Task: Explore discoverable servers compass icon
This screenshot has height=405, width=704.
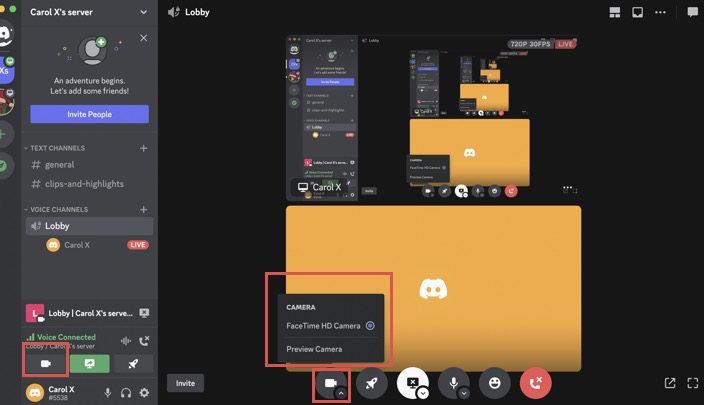Action: coord(4,166)
